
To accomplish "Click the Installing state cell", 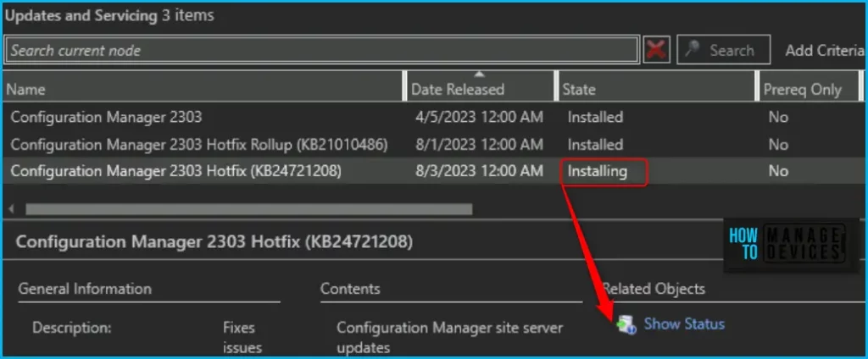I will tap(598, 172).
